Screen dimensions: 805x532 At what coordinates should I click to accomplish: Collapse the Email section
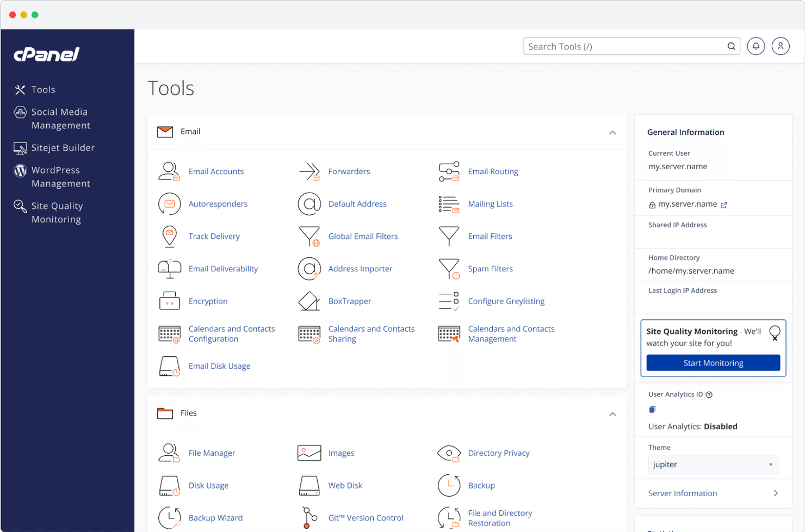tap(613, 132)
